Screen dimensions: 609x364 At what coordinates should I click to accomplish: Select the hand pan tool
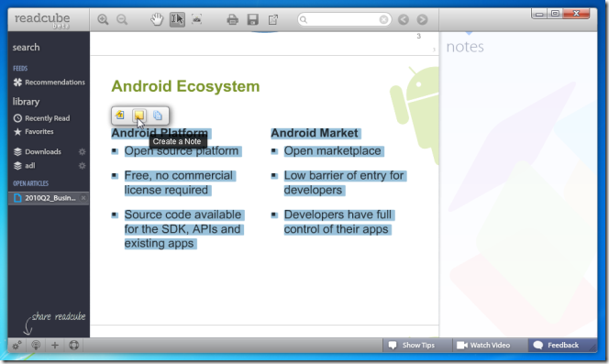[x=157, y=19]
